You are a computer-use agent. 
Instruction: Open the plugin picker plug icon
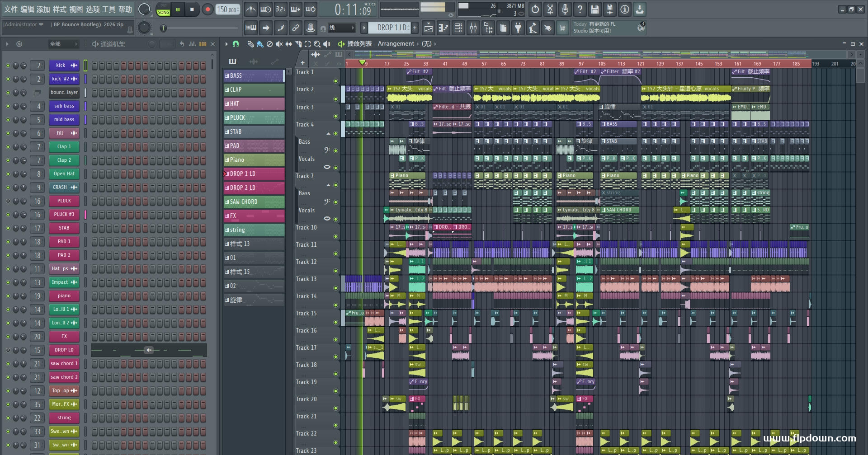[518, 28]
